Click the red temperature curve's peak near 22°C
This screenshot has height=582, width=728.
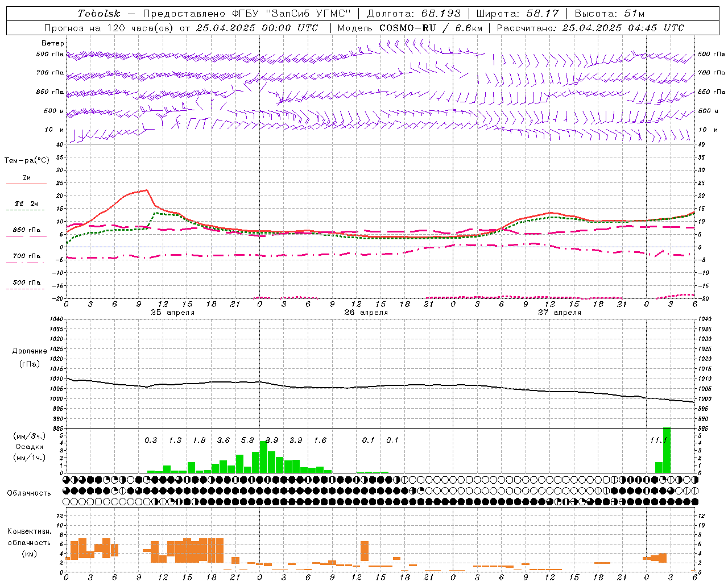[x=147, y=190]
